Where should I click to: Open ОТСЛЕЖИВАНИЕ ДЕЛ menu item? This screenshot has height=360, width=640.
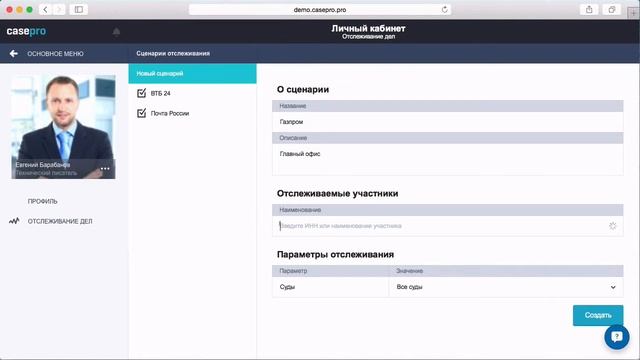click(x=60, y=221)
